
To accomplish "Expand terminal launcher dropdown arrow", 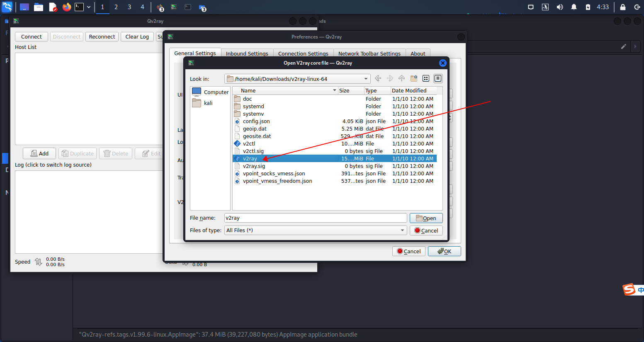I will tap(89, 7).
